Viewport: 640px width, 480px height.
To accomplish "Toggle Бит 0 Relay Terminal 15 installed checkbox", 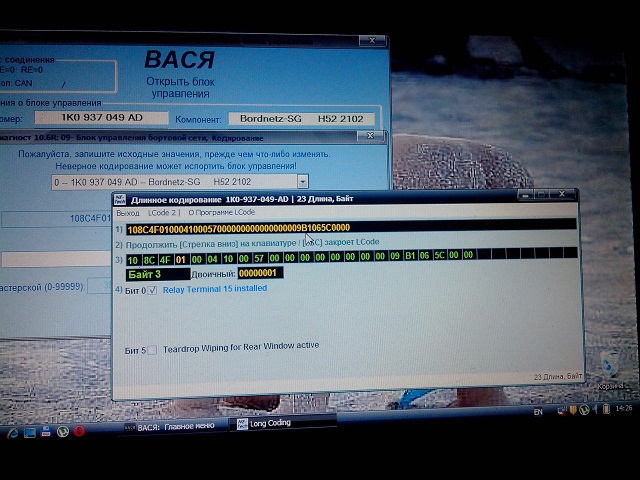I will click(x=152, y=291).
